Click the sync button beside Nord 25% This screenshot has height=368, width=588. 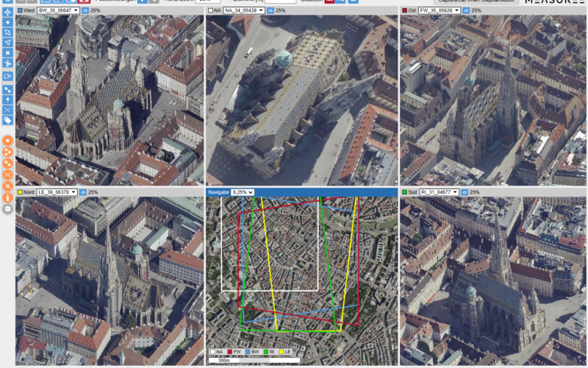point(83,192)
